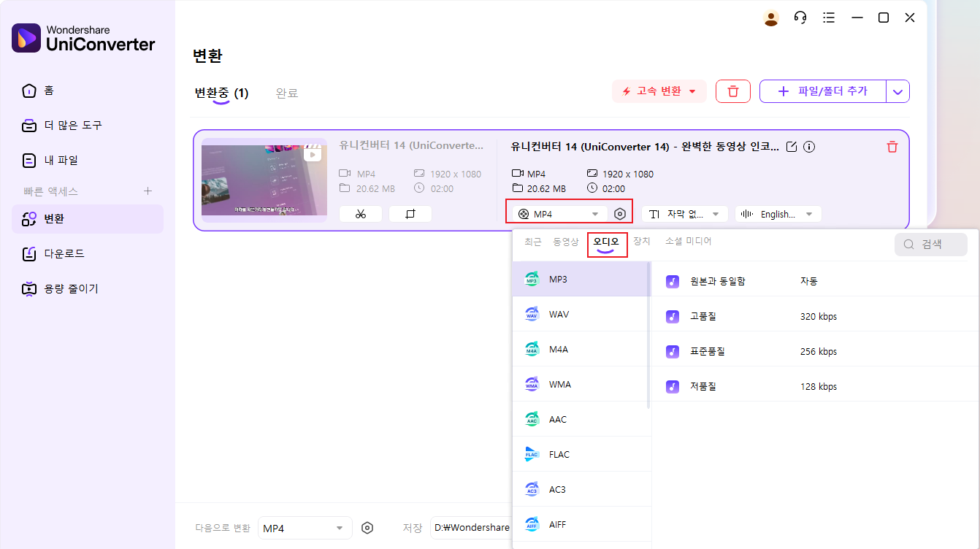Switch to the 최근 format tab

pos(533,242)
